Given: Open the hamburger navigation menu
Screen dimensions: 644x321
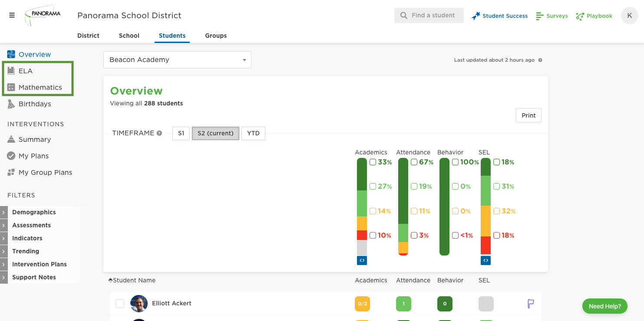Looking at the screenshot, I should click(x=12, y=15).
